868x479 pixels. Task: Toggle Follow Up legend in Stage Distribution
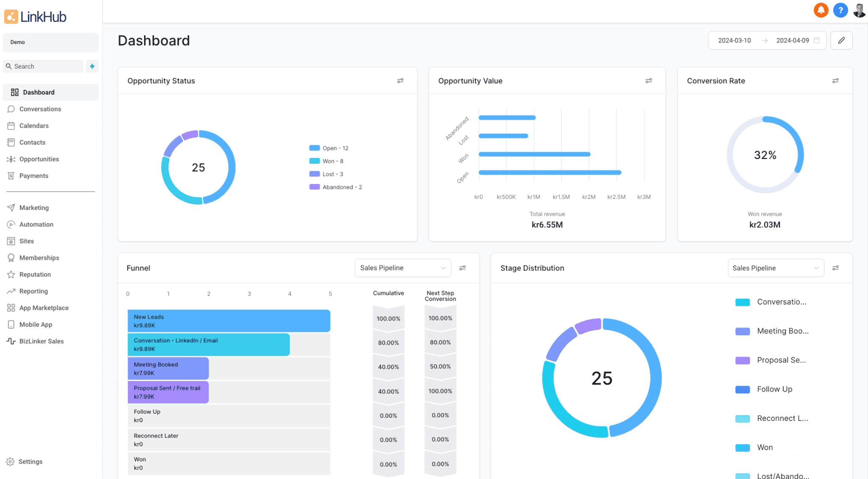tap(764, 389)
